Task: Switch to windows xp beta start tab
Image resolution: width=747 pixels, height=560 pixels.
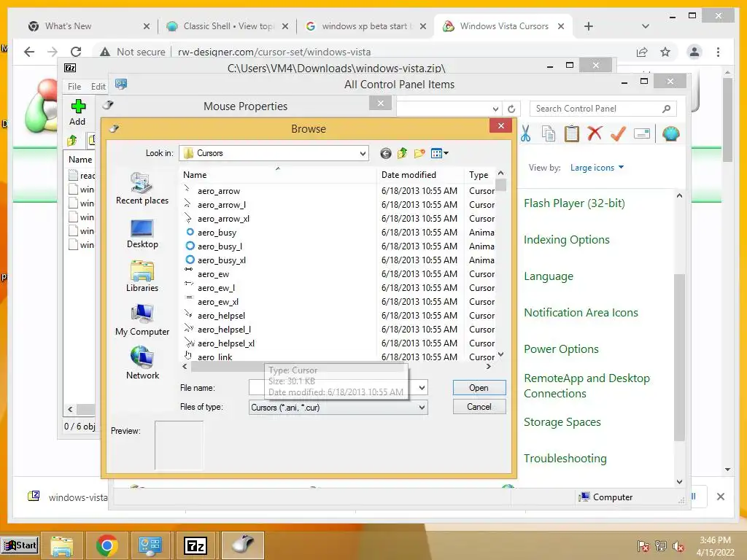Action: (x=365, y=26)
